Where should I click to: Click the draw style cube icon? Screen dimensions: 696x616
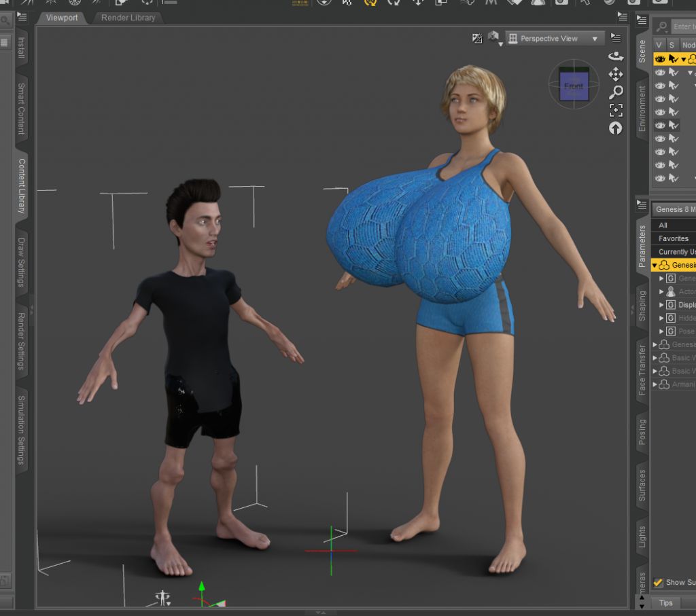(493, 37)
